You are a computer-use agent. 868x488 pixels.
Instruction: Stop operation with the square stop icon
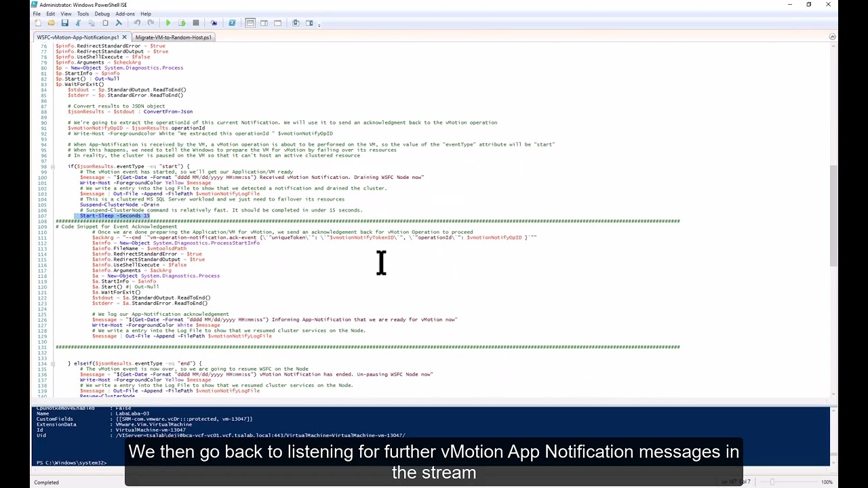[196, 23]
